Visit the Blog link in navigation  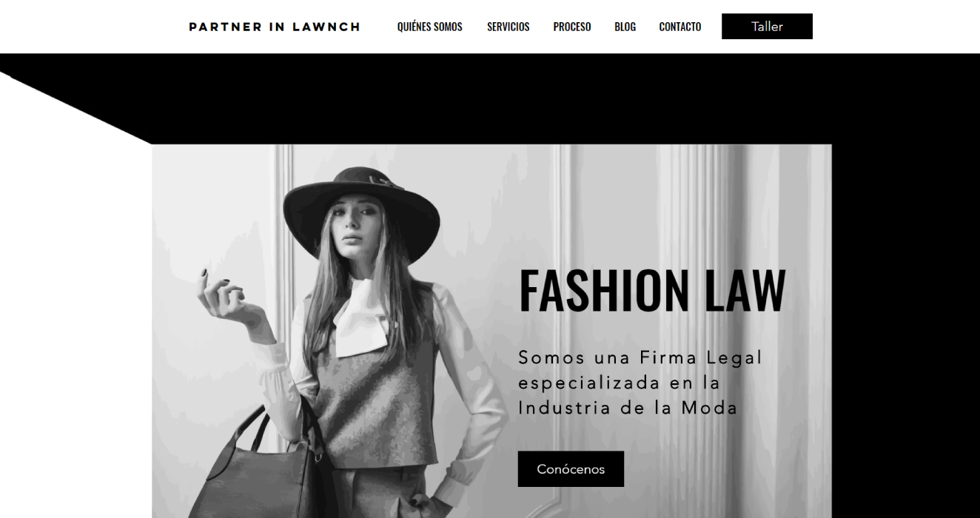pyautogui.click(x=625, y=27)
